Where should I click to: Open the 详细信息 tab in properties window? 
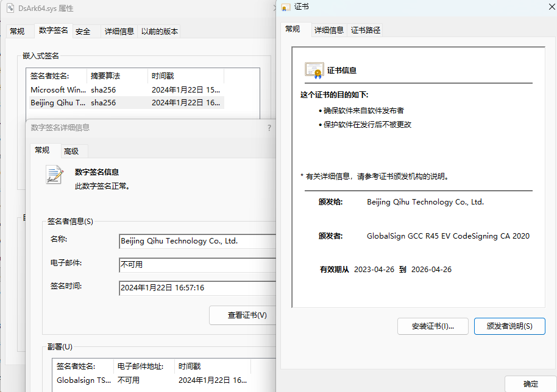tap(119, 31)
